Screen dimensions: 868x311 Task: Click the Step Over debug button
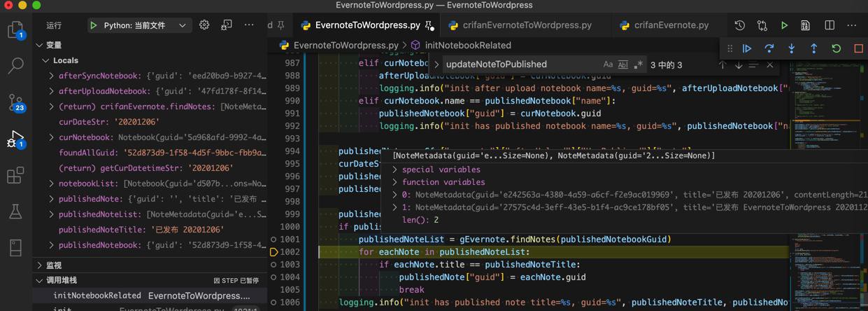pos(769,48)
